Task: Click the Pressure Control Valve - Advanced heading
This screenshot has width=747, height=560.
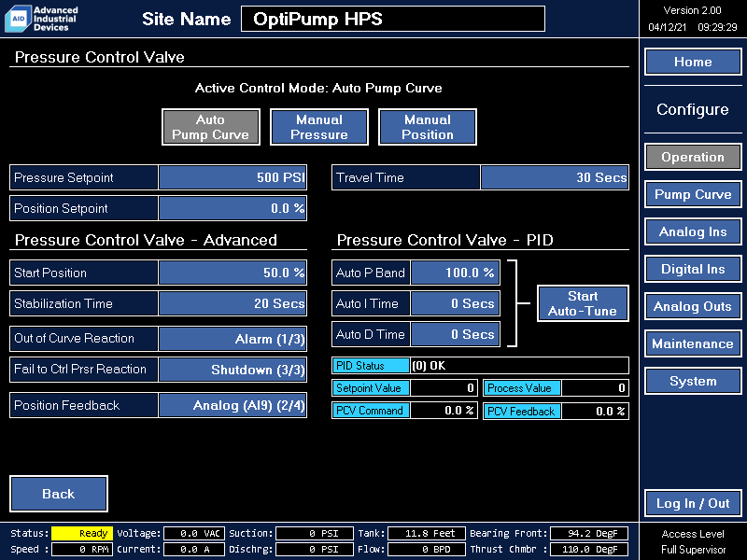Action: 146,240
